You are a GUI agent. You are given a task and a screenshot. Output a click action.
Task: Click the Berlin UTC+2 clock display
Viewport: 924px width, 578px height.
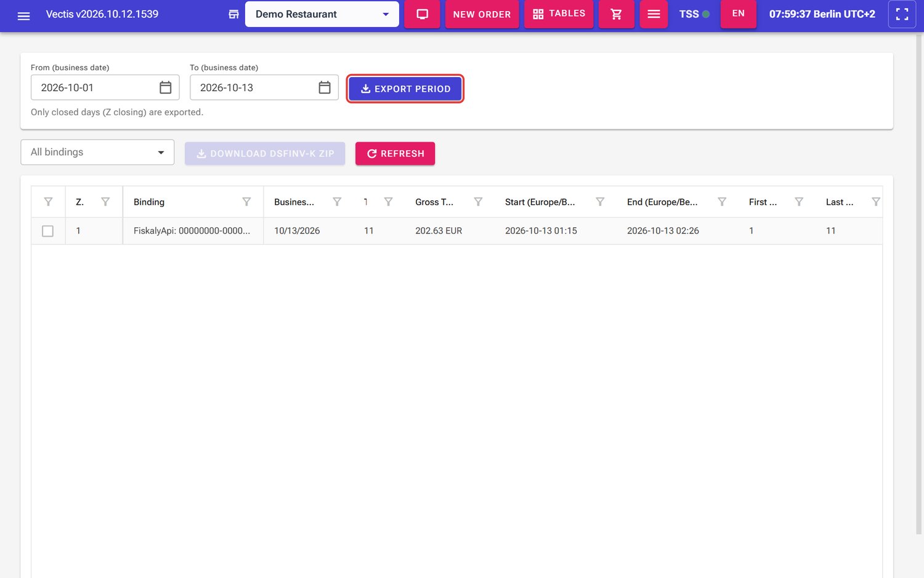point(822,14)
